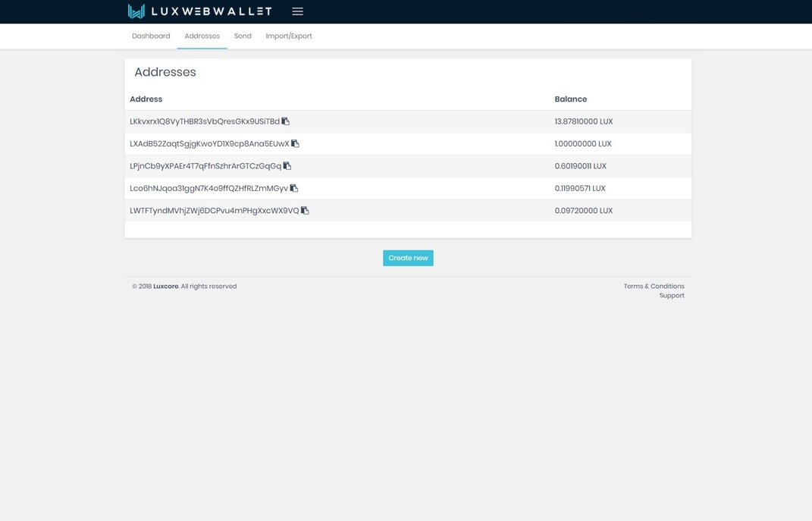Click the Address column header

coord(146,99)
